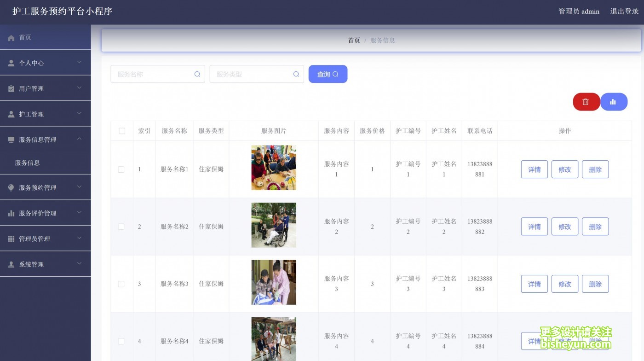Open service image thumbnail for 服务名称2

[x=274, y=225]
